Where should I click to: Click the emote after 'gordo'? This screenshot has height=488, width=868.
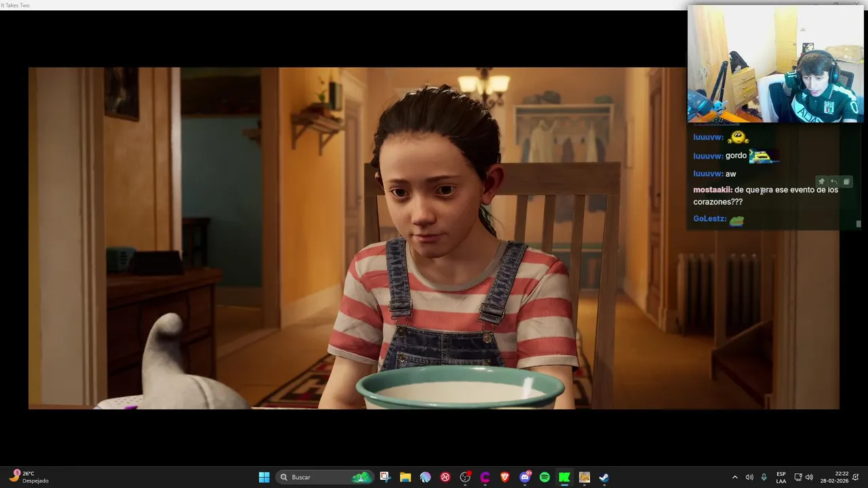tap(764, 156)
